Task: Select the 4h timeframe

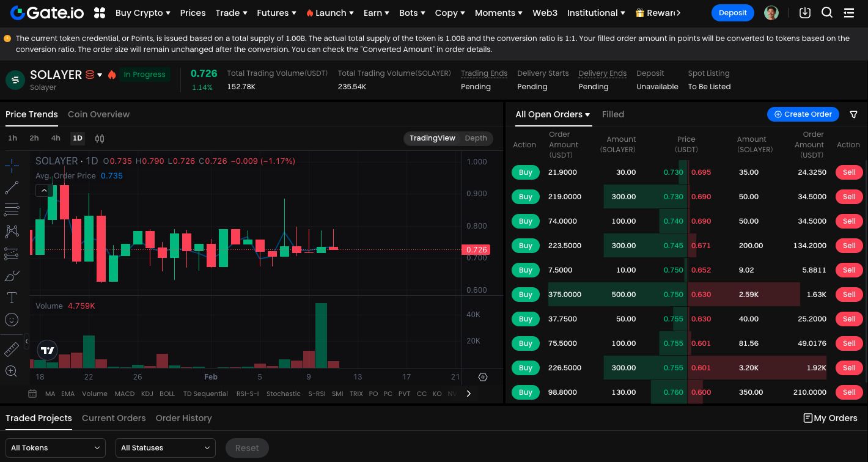Action: point(56,138)
